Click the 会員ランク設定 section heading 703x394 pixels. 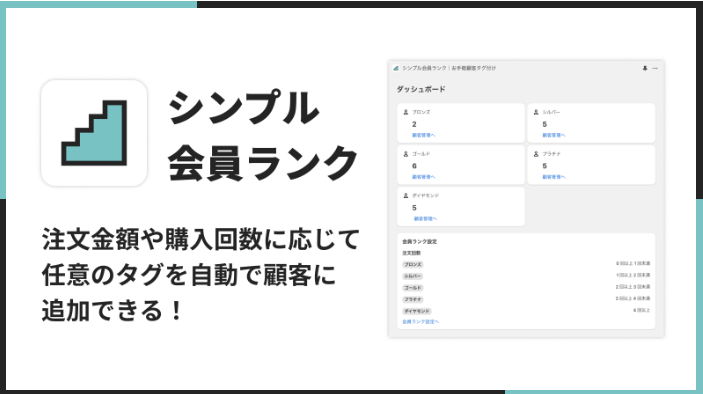[419, 242]
